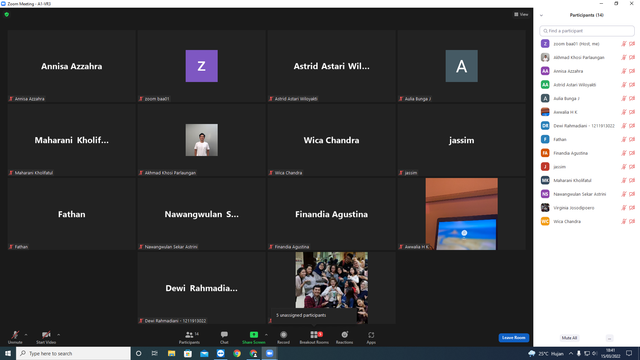Viewport: 640px width, 360px height.
Task: Expand audio options arrow next to Unmute
Action: tap(26, 335)
